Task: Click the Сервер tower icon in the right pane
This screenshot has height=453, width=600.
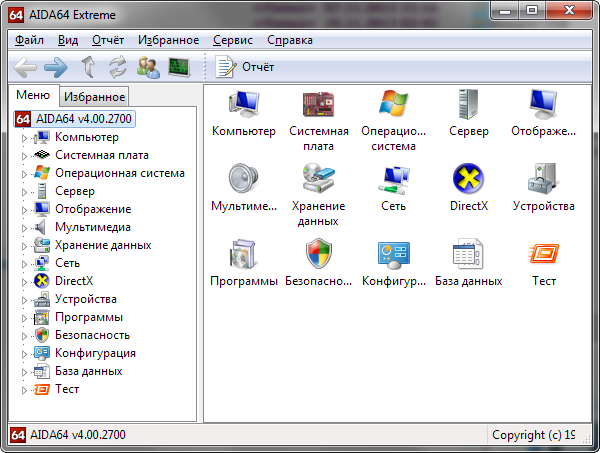Action: coord(469,106)
